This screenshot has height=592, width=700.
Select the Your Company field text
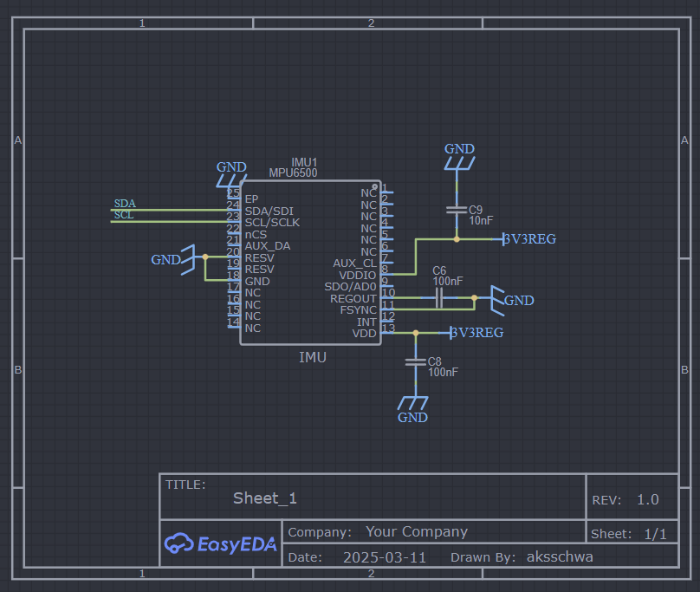point(417,531)
